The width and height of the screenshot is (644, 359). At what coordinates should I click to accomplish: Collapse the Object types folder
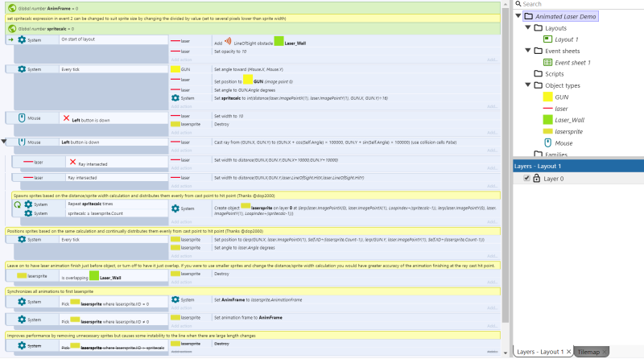[528, 85]
